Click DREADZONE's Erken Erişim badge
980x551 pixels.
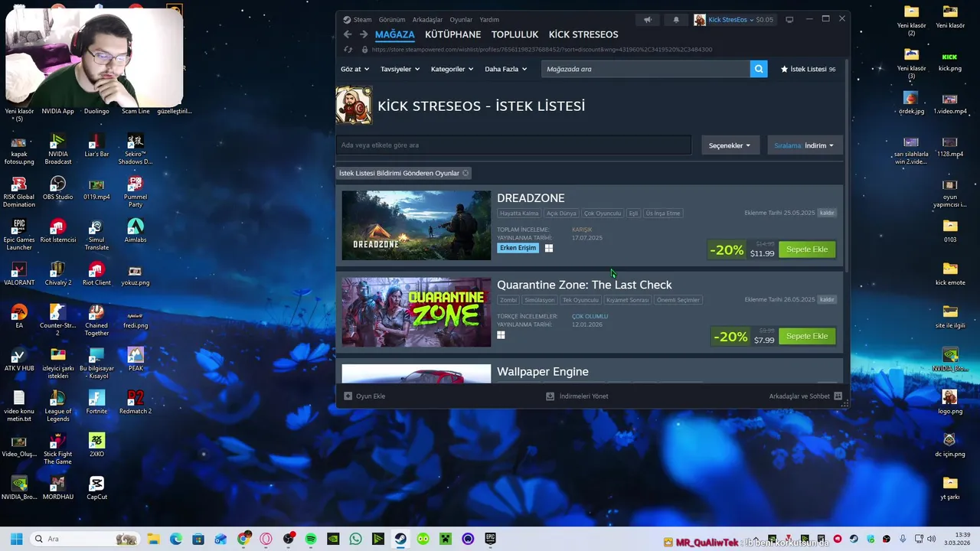[x=518, y=248]
